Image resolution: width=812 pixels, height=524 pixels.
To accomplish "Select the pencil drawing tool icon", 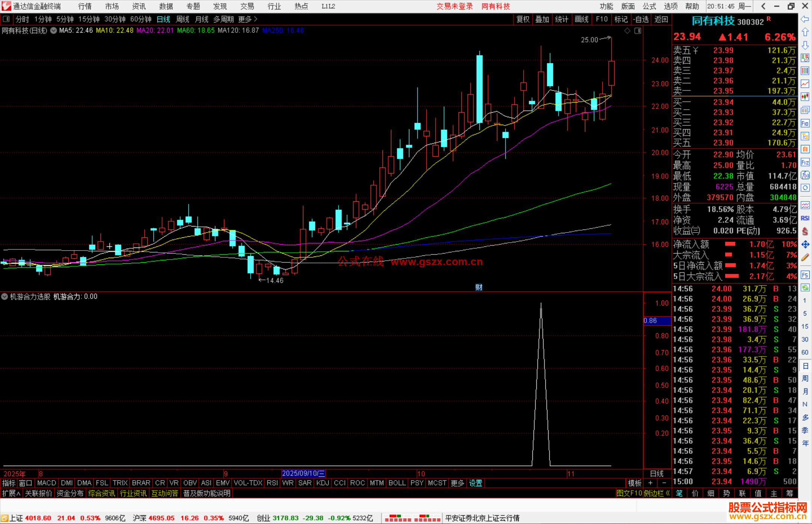I will (x=805, y=258).
